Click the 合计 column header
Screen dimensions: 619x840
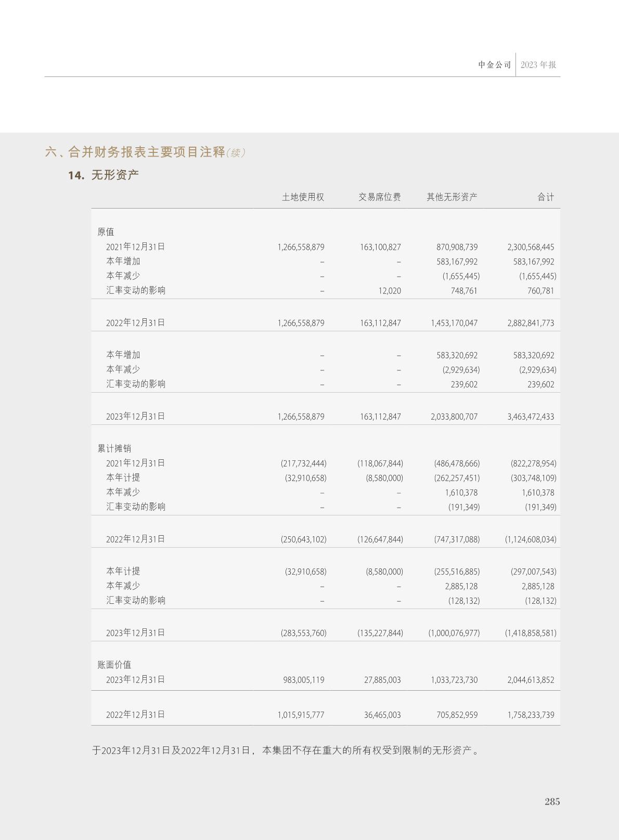546,197
